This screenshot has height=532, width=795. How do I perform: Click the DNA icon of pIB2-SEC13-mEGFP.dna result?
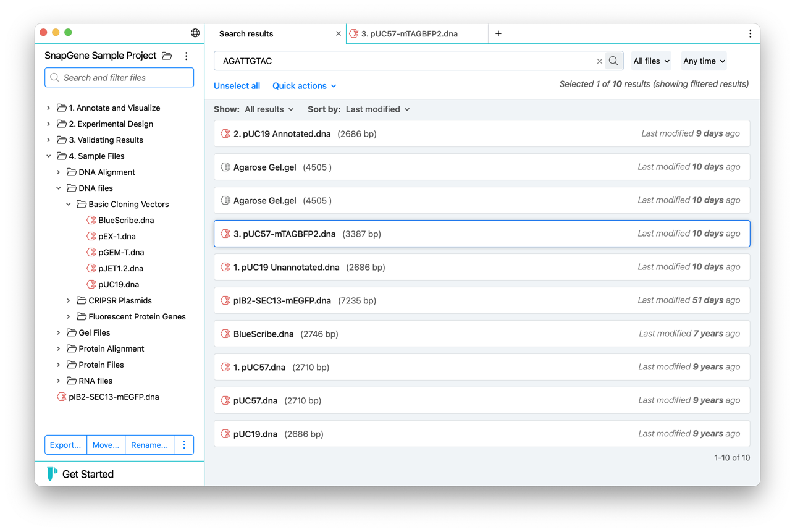point(225,300)
